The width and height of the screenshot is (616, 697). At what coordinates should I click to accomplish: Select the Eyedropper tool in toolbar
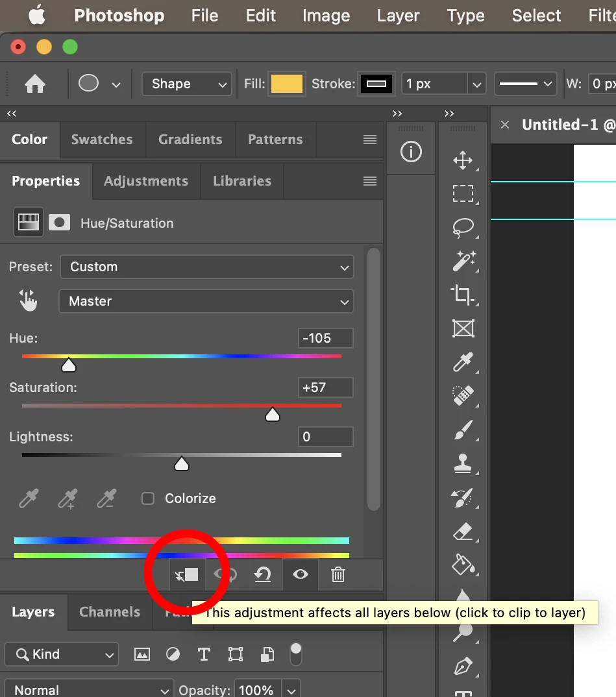coord(463,362)
